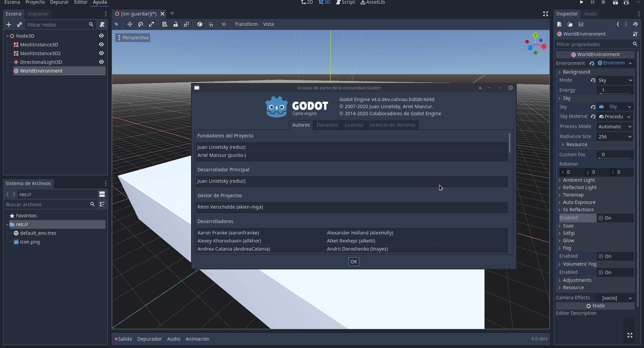Open background Mode Sky dropdown
Image resolution: width=644 pixels, height=348 pixels.
[x=615, y=80]
